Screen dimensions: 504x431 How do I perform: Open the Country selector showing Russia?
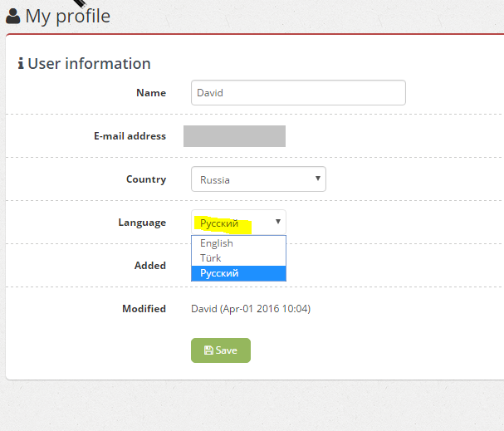coord(258,179)
